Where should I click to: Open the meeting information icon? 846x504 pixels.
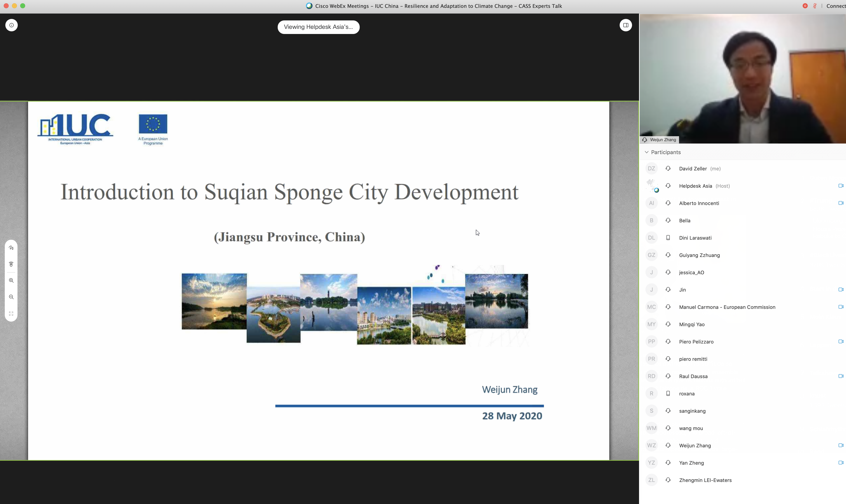12,25
